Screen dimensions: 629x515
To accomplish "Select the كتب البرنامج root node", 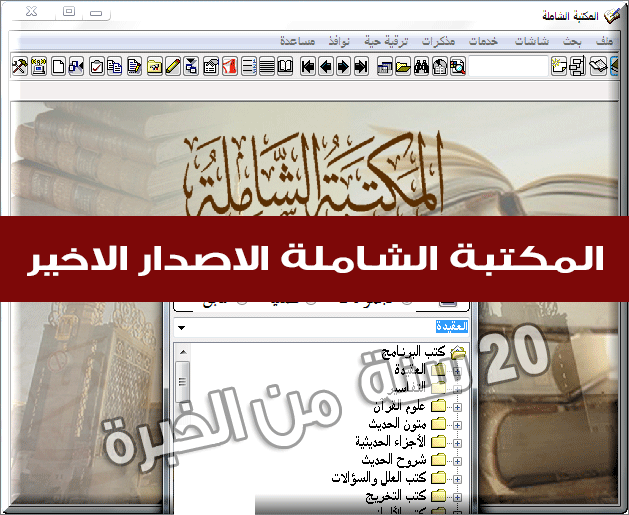I will 413,352.
